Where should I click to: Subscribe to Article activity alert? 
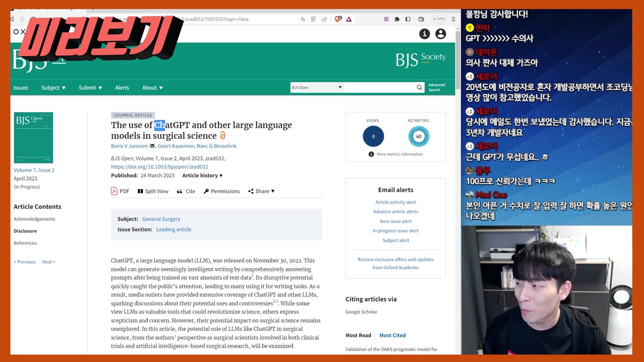pyautogui.click(x=396, y=202)
